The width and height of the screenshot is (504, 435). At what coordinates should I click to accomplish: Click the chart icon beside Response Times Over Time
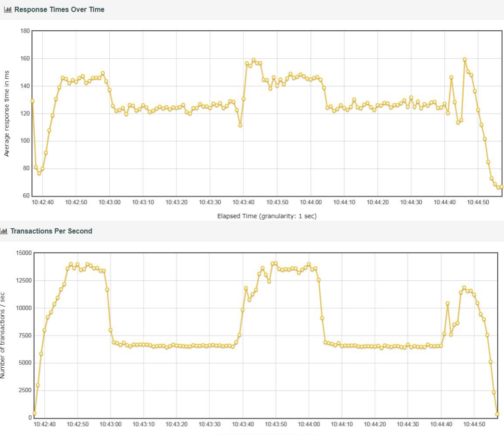point(8,10)
